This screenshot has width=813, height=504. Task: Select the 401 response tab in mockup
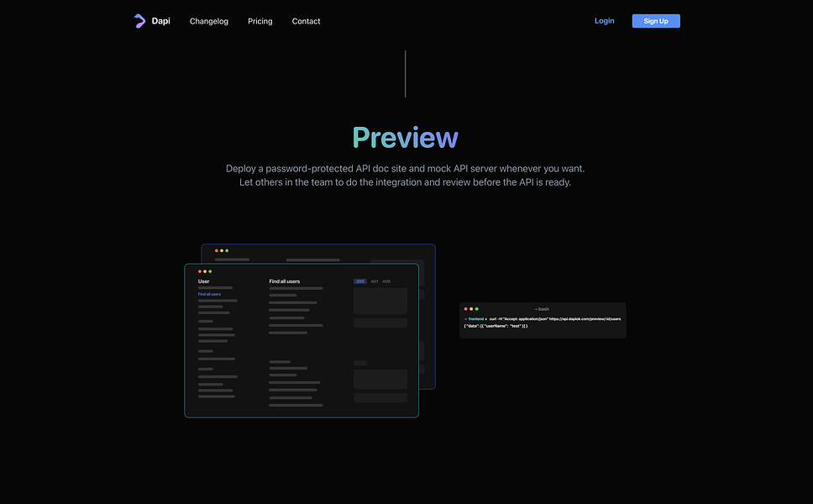375,281
